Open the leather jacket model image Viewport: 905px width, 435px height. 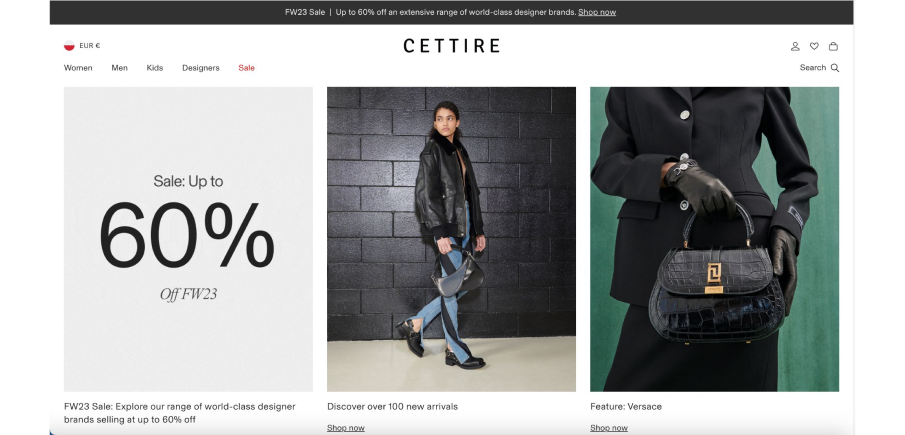(x=451, y=239)
